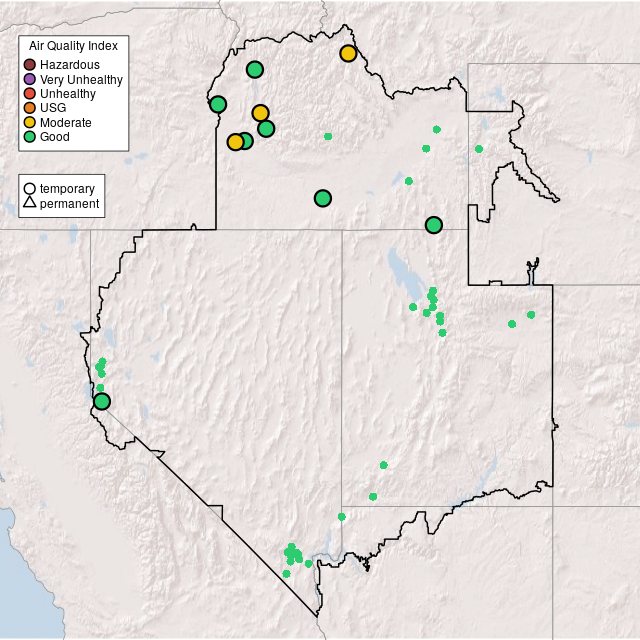Click the Moderate yellow legend circle
The width and height of the screenshot is (640, 640).
click(x=30, y=122)
